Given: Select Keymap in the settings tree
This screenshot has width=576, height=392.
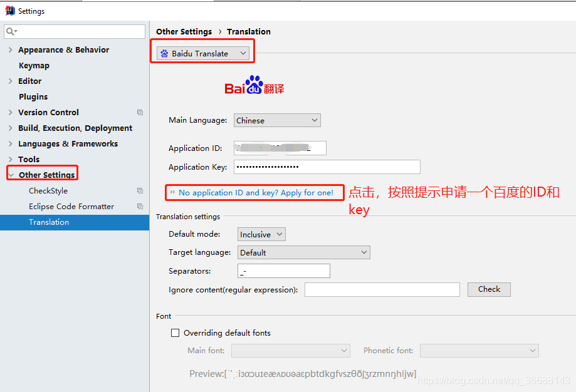Looking at the screenshot, I should (34, 65).
